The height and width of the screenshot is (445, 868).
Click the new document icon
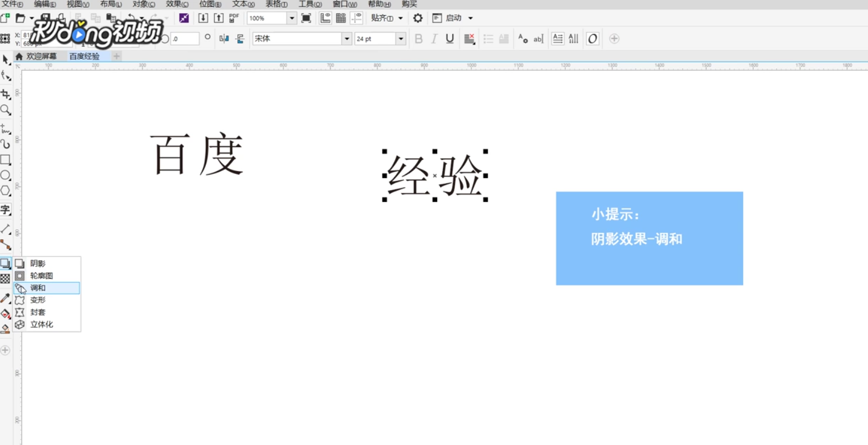click(5, 18)
